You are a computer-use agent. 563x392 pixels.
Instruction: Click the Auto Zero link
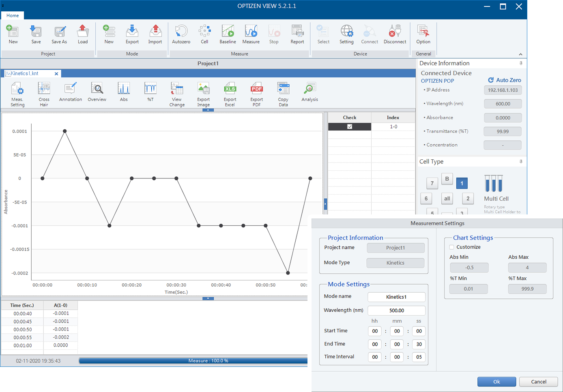(505, 80)
